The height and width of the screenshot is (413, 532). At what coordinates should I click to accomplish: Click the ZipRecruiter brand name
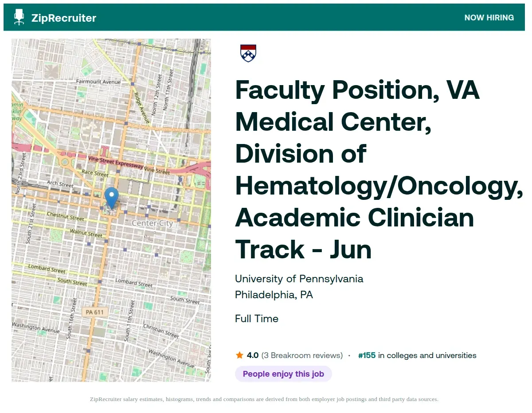click(x=64, y=18)
